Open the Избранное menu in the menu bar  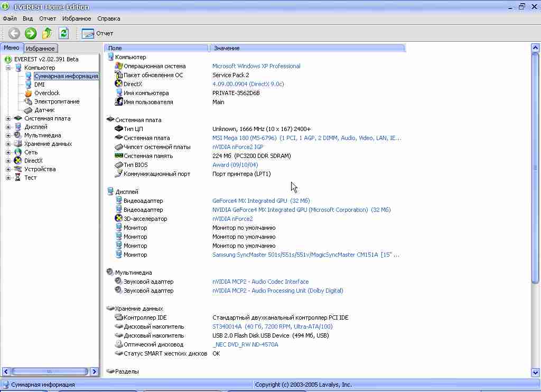[77, 18]
